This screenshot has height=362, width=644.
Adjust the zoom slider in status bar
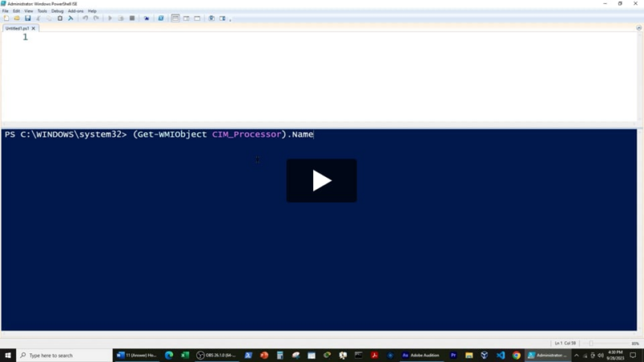tap(592, 343)
